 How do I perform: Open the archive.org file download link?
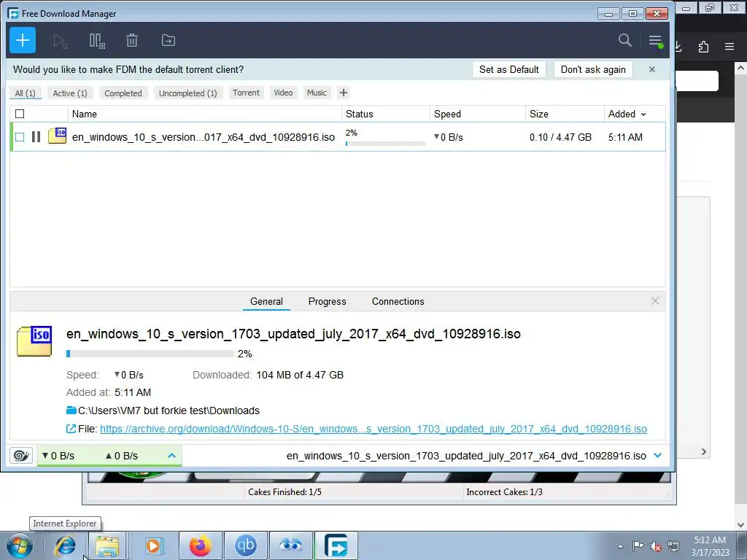pos(373,429)
